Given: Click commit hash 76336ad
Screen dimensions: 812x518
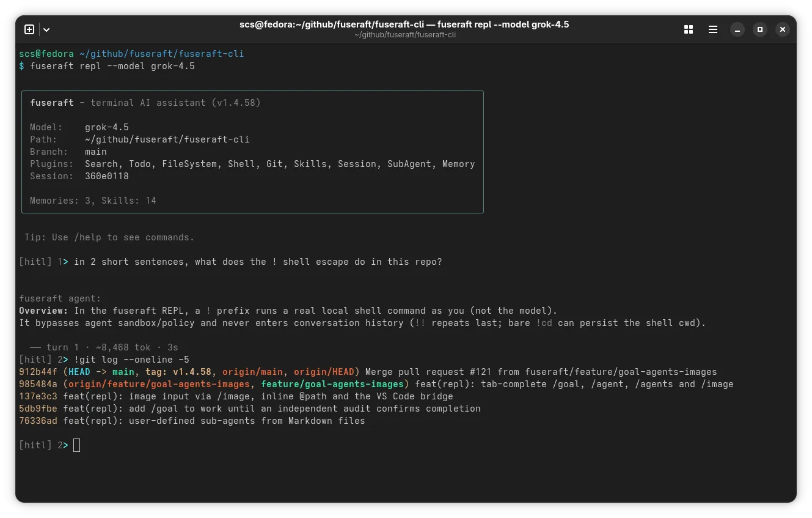Looking at the screenshot, I should [38, 421].
